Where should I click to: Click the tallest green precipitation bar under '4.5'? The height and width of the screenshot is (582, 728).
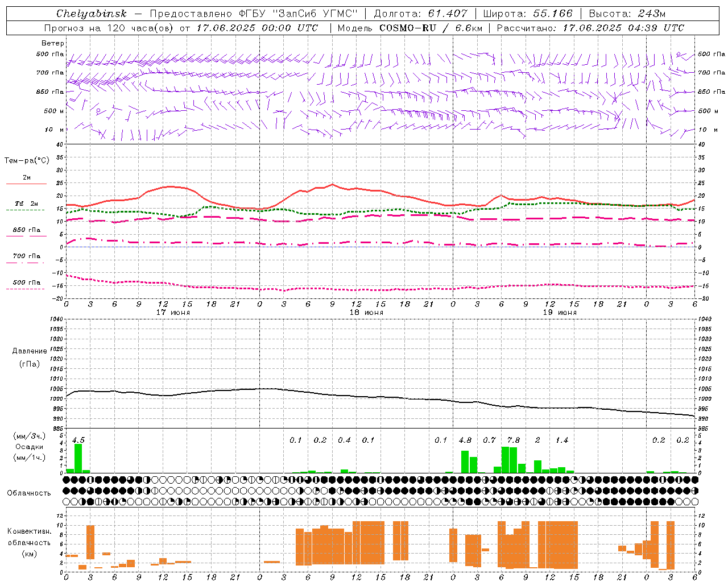point(78,458)
